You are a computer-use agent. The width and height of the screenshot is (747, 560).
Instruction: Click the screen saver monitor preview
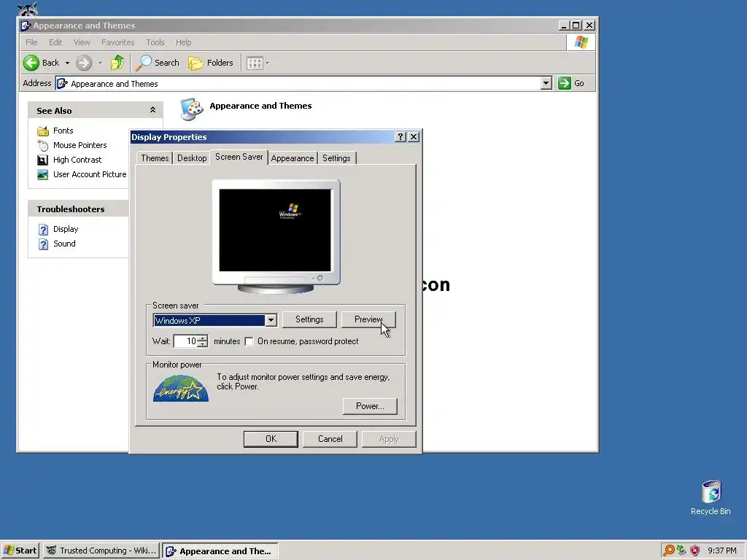click(275, 230)
